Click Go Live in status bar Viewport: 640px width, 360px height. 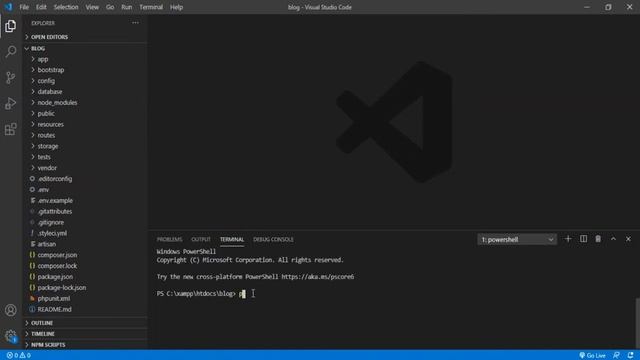[592, 356]
